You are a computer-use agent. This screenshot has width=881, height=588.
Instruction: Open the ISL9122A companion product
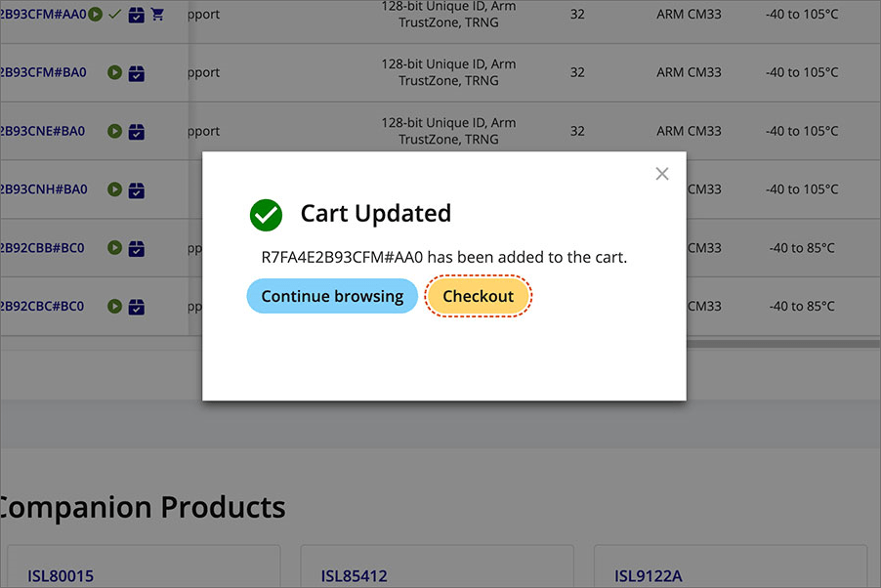click(x=649, y=576)
